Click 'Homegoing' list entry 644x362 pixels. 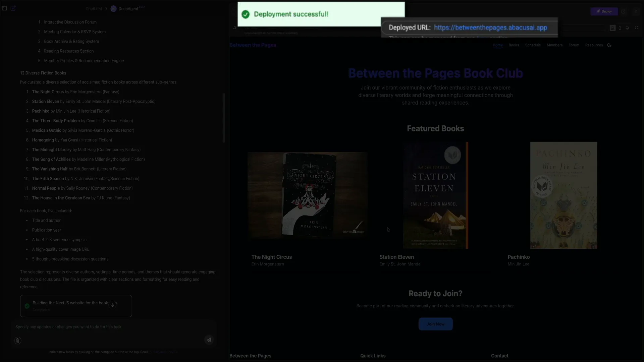pos(72,140)
